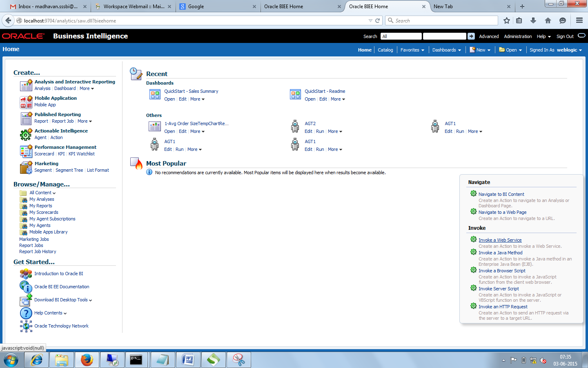Click the Oracle BI EE Documentation icon

click(26, 287)
